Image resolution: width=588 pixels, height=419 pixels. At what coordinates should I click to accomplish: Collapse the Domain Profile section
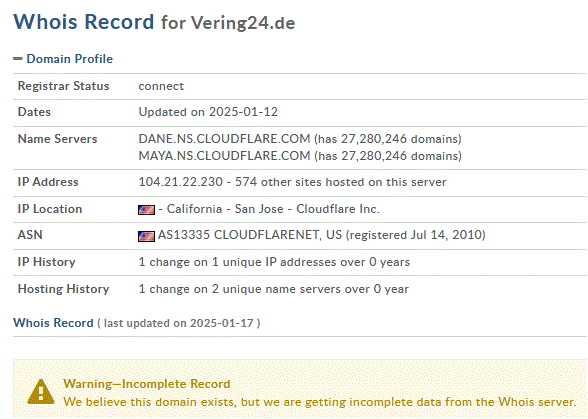pyautogui.click(x=18, y=59)
